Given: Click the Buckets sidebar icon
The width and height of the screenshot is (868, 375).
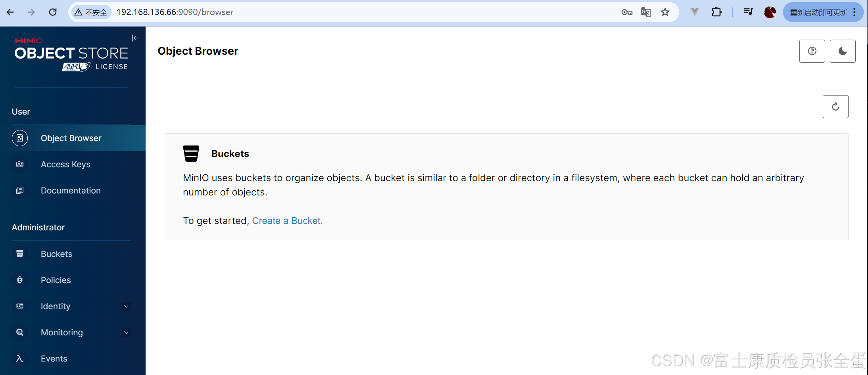Looking at the screenshot, I should tap(20, 254).
